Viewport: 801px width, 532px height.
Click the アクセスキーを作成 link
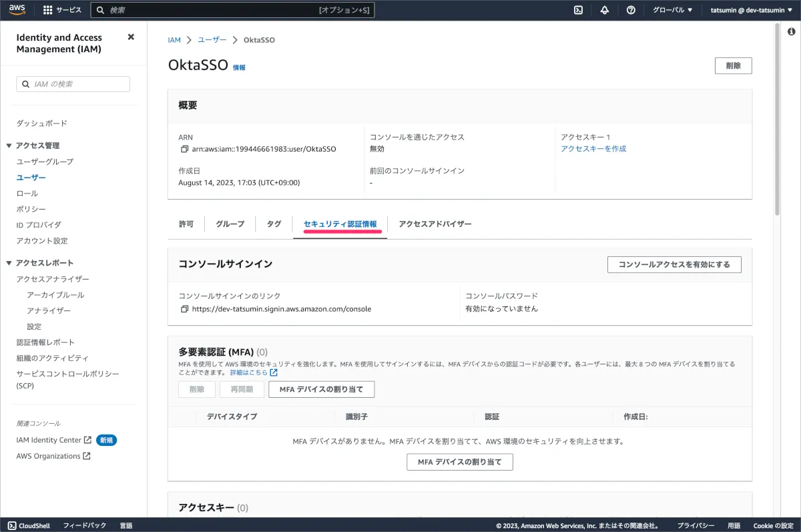(593, 149)
